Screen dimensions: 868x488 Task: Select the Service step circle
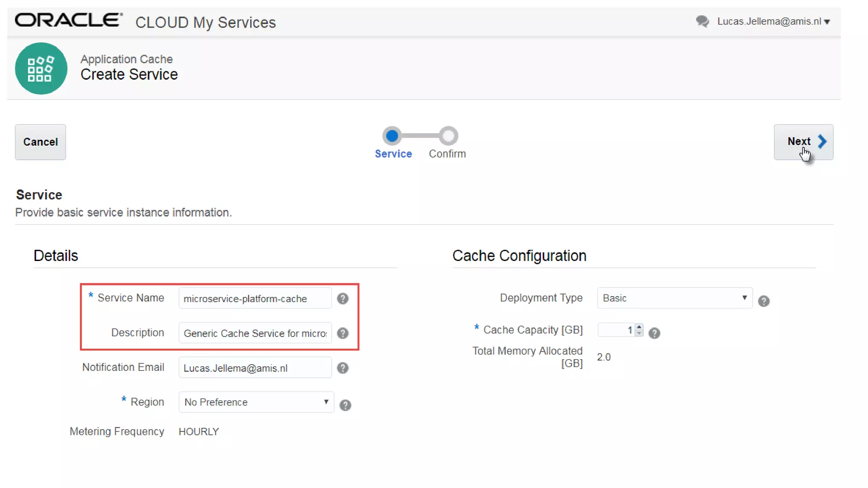coord(392,136)
